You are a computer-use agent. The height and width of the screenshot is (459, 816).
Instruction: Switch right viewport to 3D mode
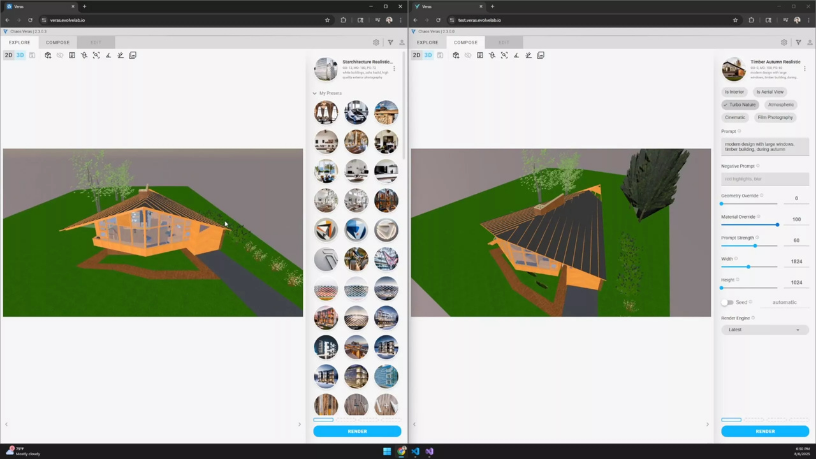pyautogui.click(x=428, y=55)
